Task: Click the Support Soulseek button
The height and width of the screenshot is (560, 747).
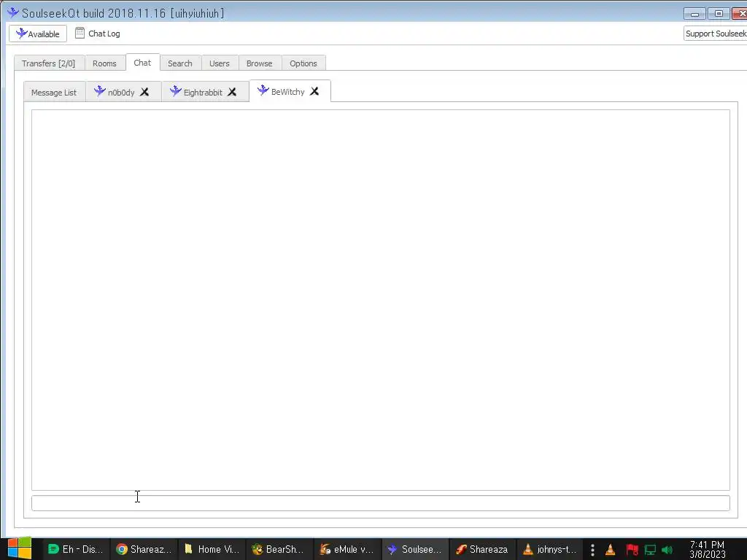Action: [715, 34]
